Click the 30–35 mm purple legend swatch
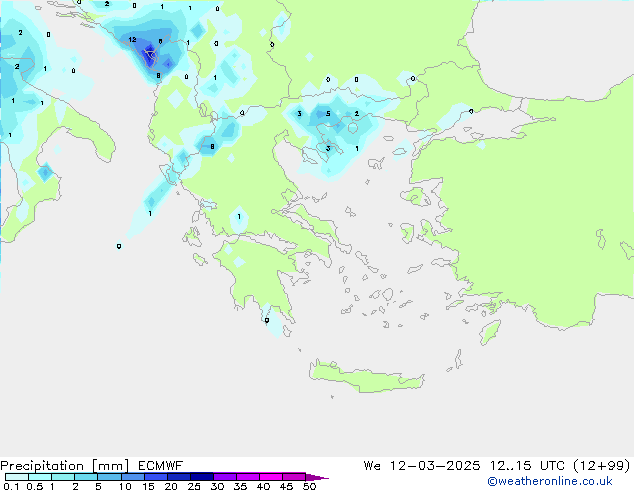Screen dimensions: 634x490 225,477
